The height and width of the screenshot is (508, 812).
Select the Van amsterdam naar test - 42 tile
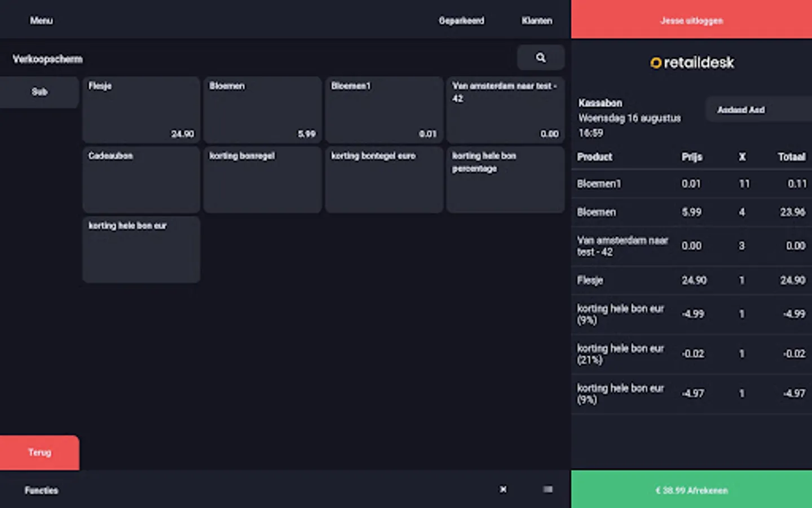point(505,110)
